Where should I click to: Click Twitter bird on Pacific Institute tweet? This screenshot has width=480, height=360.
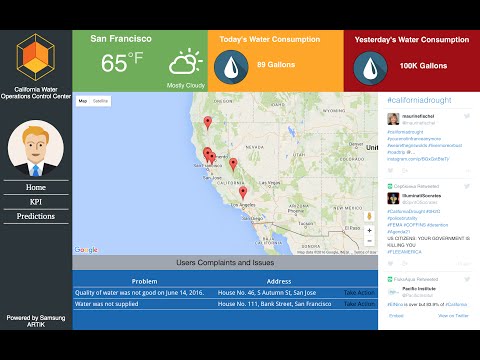[x=467, y=279]
